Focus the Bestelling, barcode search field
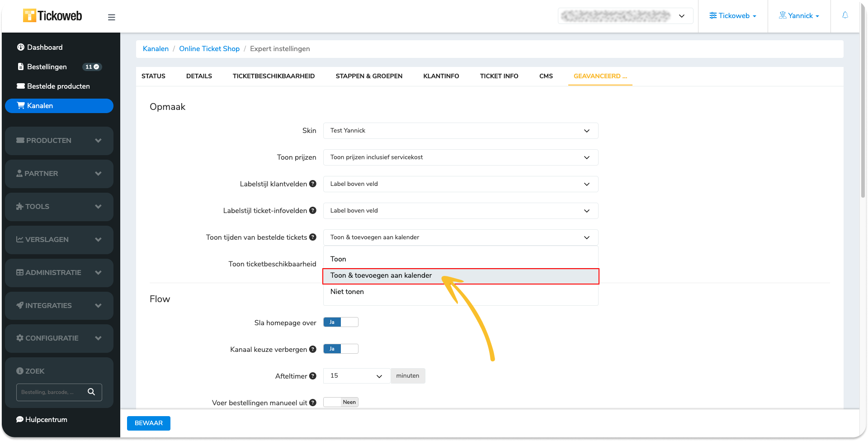Screen dimensions: 868x441 coord(51,392)
